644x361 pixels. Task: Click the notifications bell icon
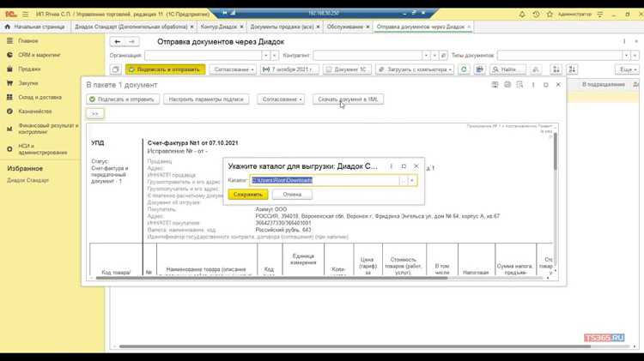521,15
